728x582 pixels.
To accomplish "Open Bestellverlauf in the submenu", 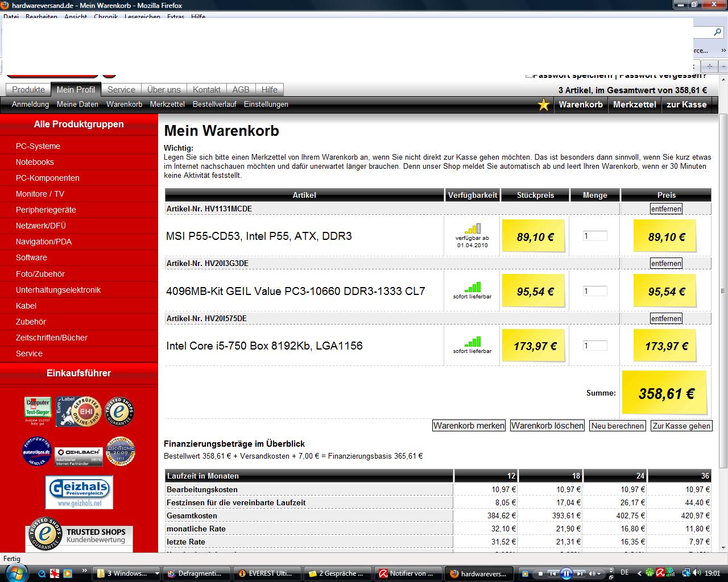I will (x=214, y=105).
